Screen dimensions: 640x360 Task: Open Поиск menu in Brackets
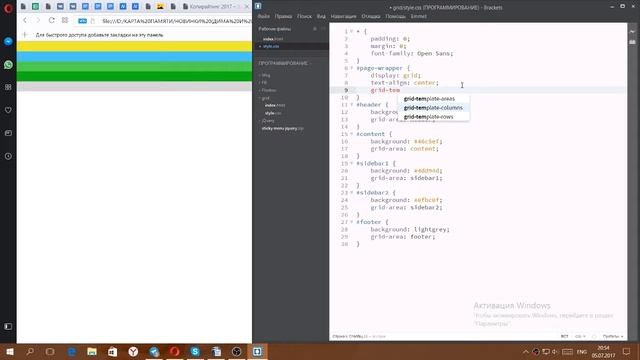pos(304,16)
